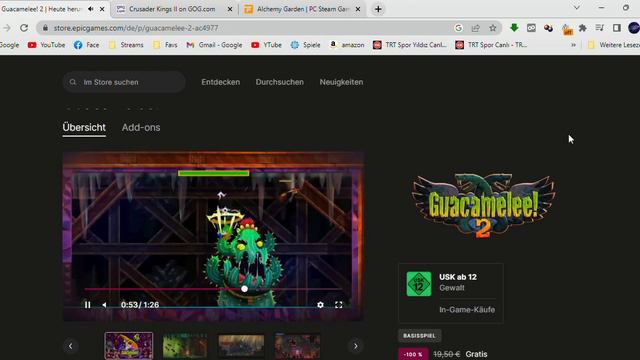Expand the hidden bookmarks chevron
Viewport: 640px width, 360px height.
pyautogui.click(x=573, y=45)
